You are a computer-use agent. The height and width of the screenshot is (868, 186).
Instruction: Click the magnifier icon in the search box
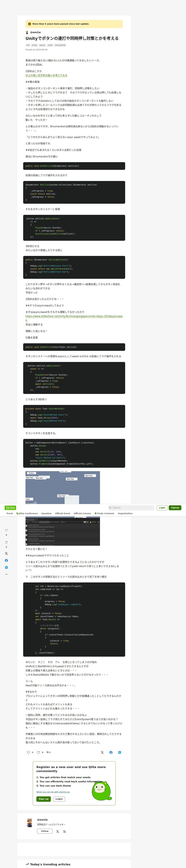coord(110,508)
